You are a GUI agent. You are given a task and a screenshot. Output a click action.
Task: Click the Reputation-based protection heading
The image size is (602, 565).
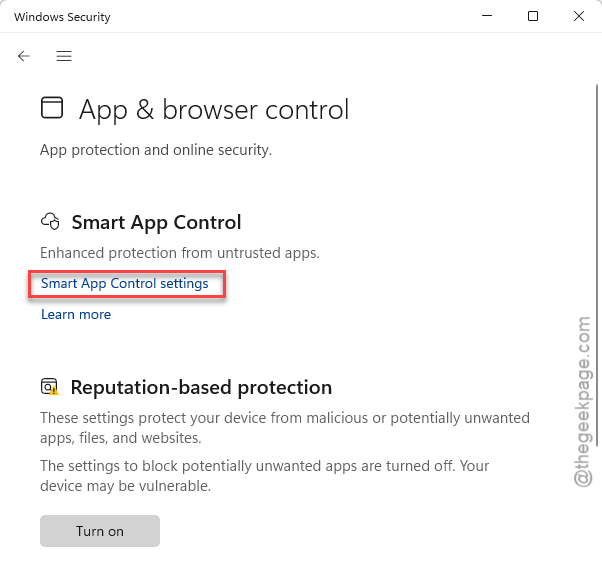202,387
